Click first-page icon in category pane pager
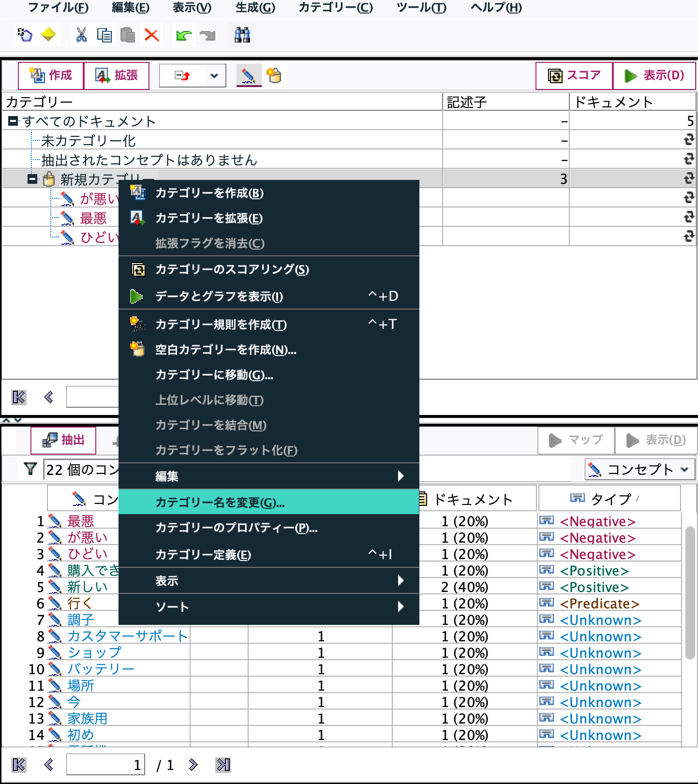 [x=19, y=397]
